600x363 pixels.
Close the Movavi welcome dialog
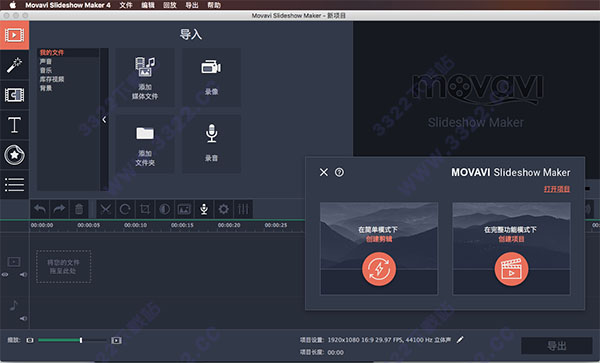click(x=324, y=173)
